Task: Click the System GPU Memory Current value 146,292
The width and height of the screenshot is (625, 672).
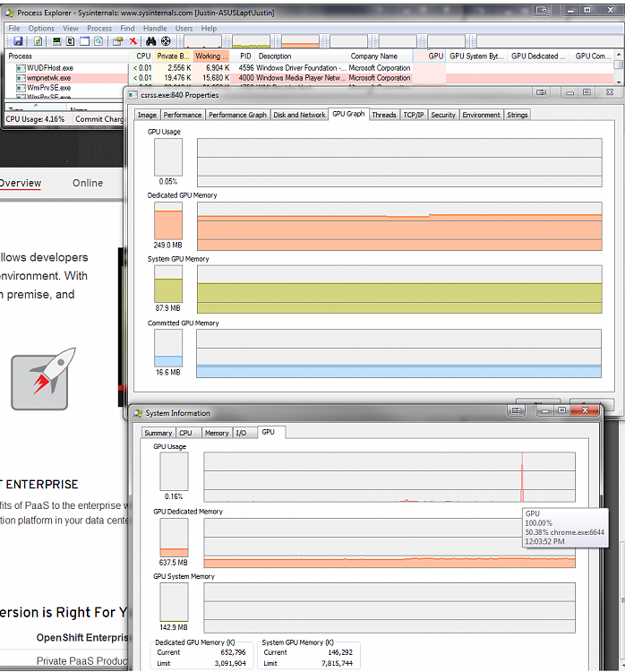Action: point(340,652)
